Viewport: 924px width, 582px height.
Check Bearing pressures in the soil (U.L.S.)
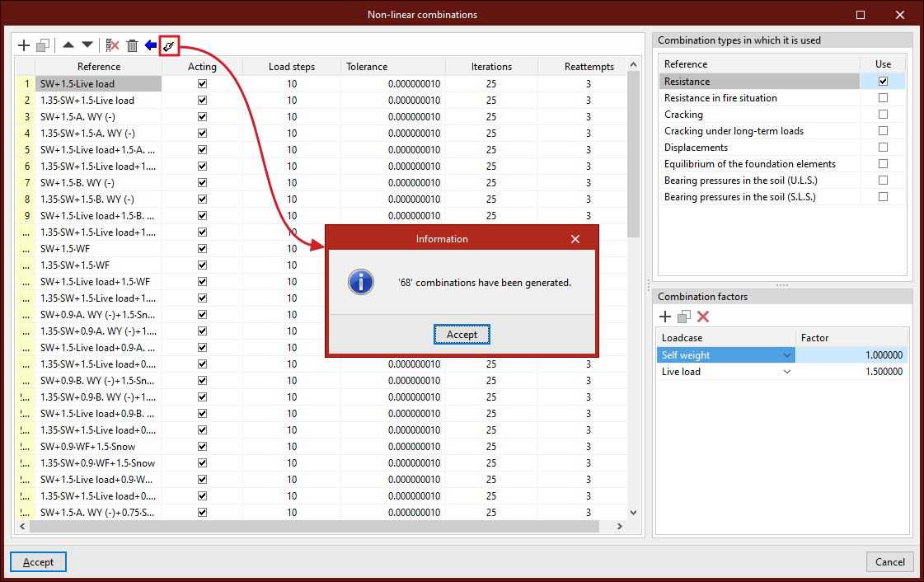tap(883, 181)
